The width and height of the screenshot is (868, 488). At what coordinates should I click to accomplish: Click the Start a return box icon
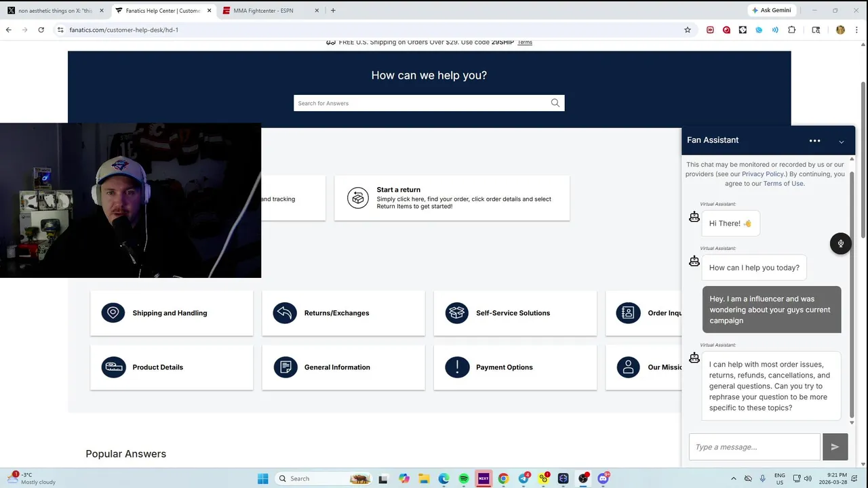point(358,198)
